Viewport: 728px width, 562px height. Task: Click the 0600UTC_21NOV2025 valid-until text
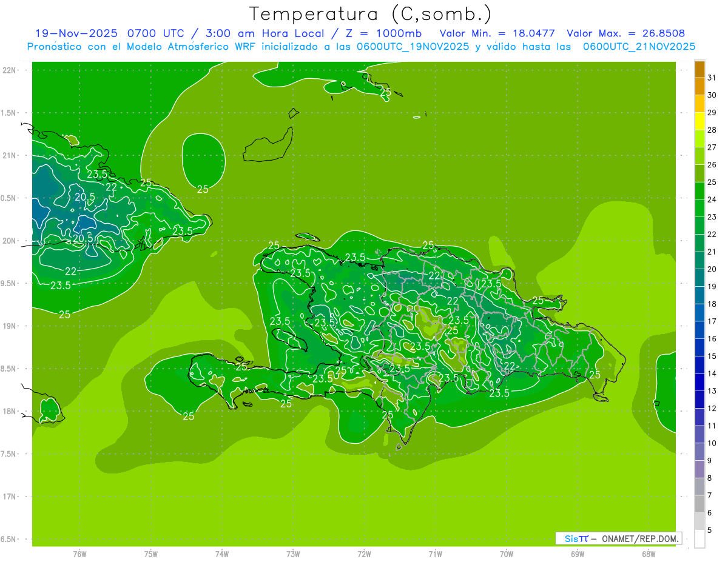click(639, 47)
